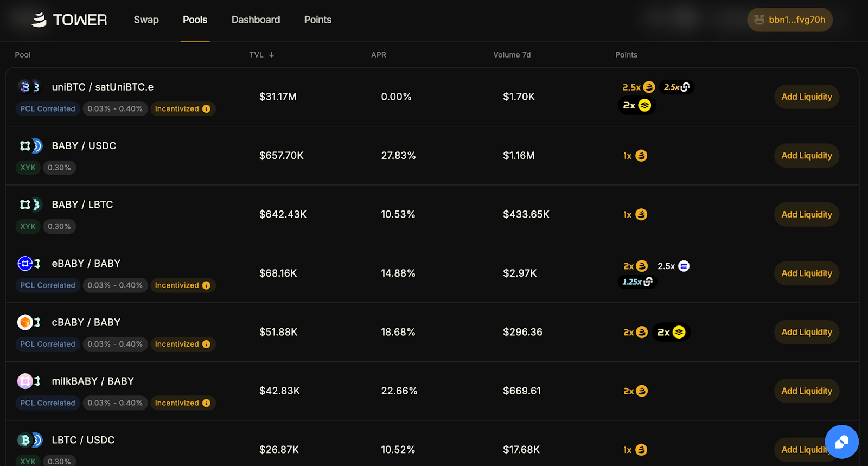The height and width of the screenshot is (466, 868).
Task: Add Liquidity to BABY / LBTC
Action: pyautogui.click(x=807, y=214)
